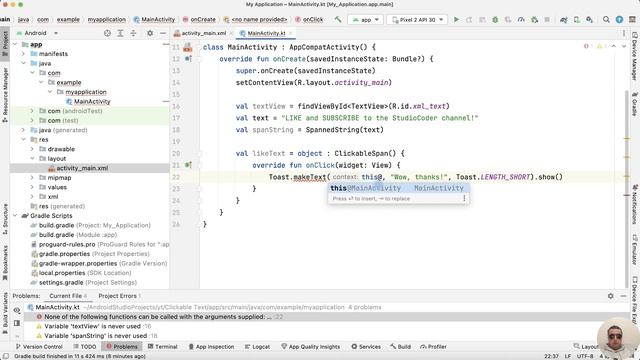Expand the manifests folder
This screenshot has width=640, height=360.
[x=24, y=53]
